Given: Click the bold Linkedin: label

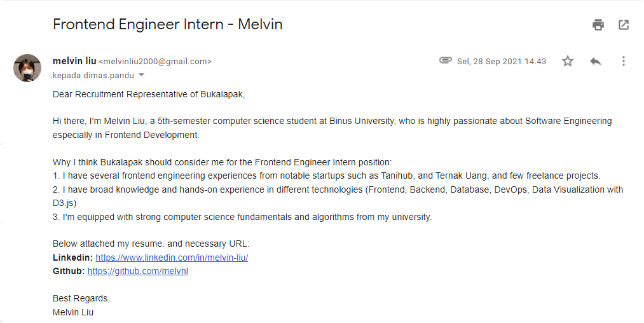Looking at the screenshot, I should 72,258.
